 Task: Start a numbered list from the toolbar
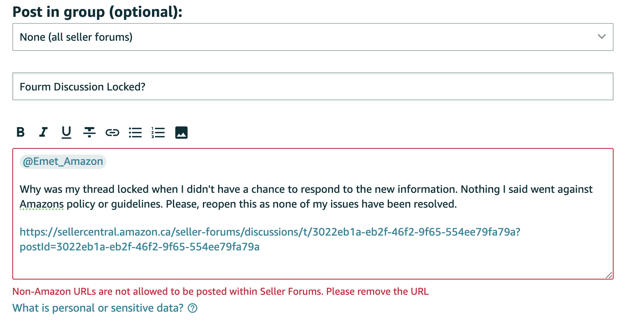pyautogui.click(x=158, y=132)
